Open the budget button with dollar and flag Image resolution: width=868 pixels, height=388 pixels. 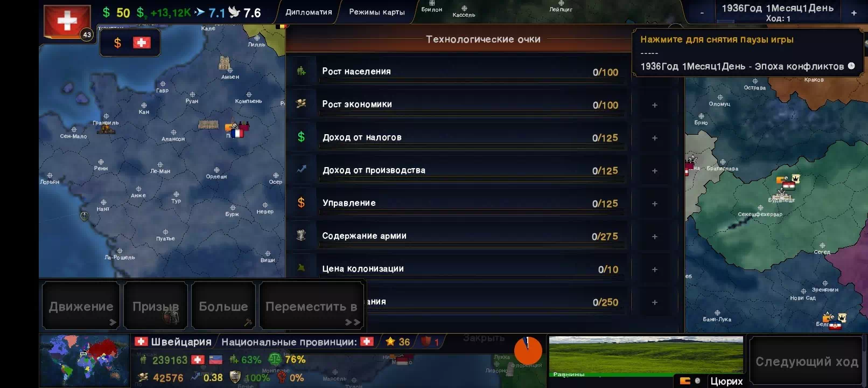tap(130, 43)
